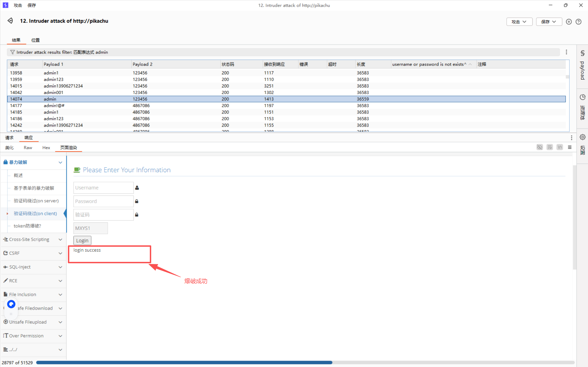Open the 保存 dropdown button
588x367 pixels.
pos(549,22)
